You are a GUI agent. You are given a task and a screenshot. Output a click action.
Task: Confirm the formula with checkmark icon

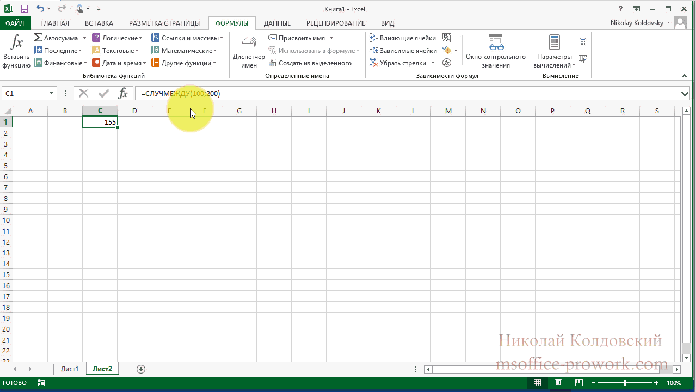tap(104, 93)
